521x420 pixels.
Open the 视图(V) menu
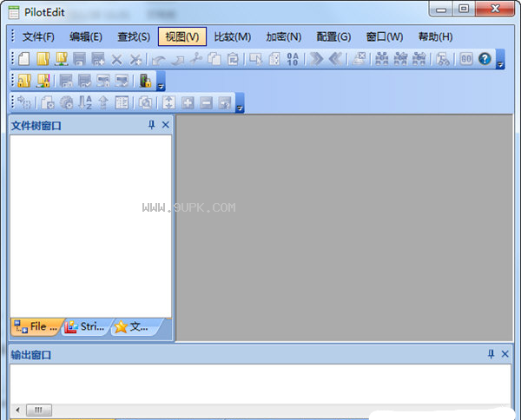pos(182,36)
